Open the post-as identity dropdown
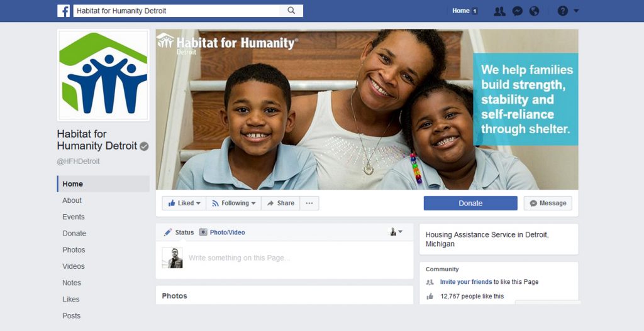 (396, 232)
